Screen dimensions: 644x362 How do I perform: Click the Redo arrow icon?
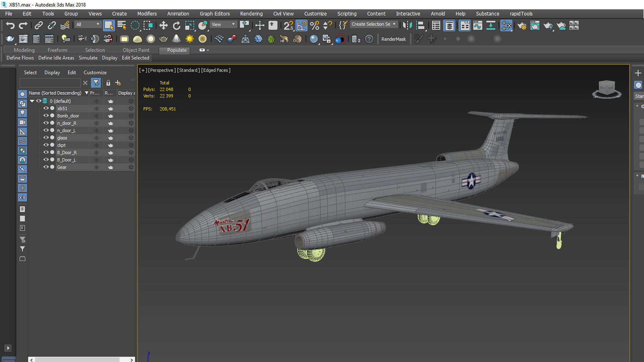point(23,25)
